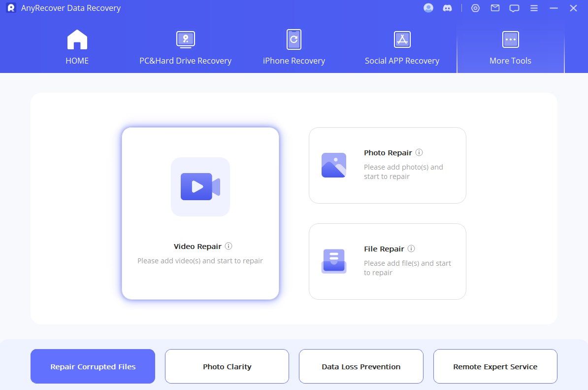Open the hamburger menu in title bar
The height and width of the screenshot is (390, 588).
(534, 8)
